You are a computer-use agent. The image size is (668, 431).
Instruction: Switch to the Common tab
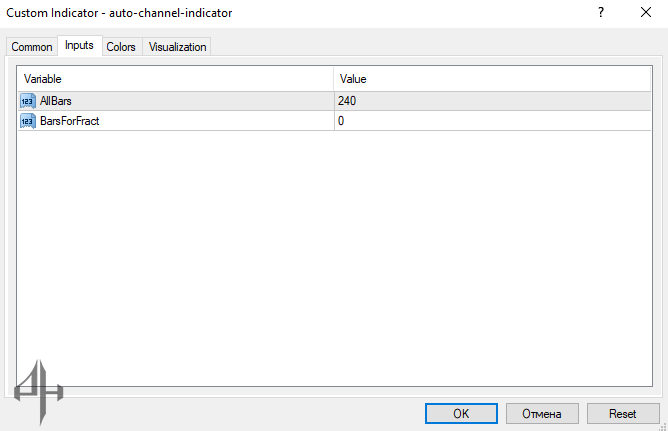(32, 47)
